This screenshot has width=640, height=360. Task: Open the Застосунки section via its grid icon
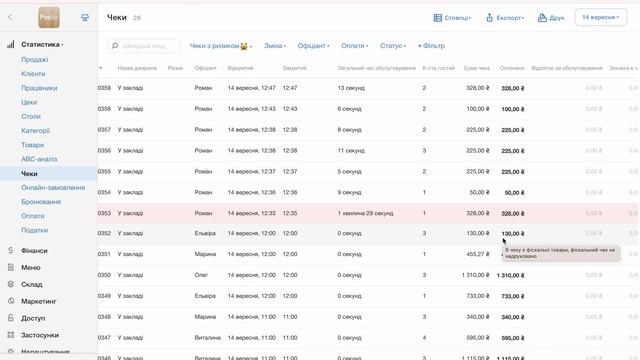point(11,335)
